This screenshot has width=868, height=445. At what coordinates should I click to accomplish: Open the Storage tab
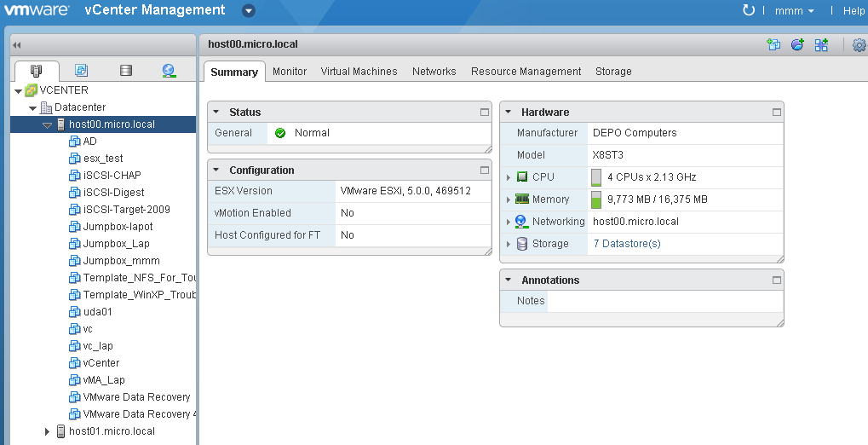pyautogui.click(x=613, y=72)
